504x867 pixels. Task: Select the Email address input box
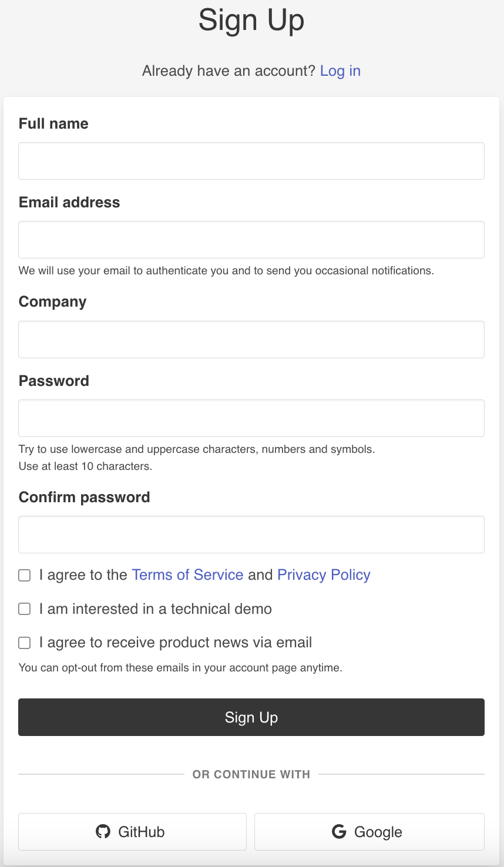click(x=251, y=240)
